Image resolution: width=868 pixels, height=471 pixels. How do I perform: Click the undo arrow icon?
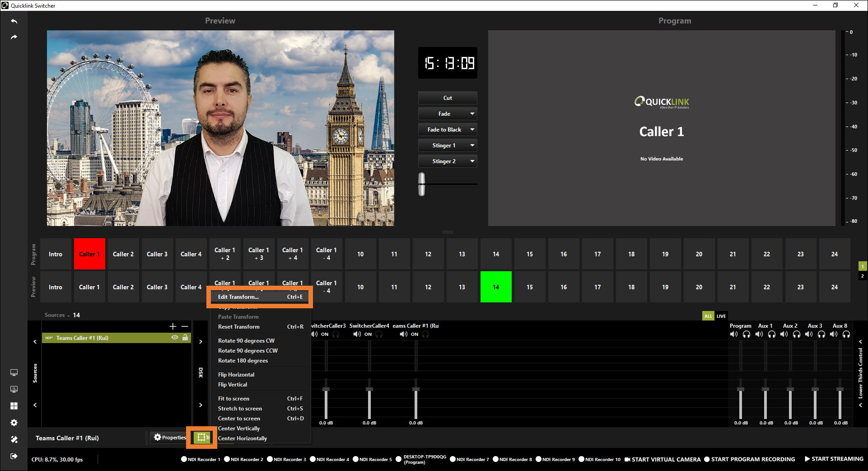coord(14,21)
